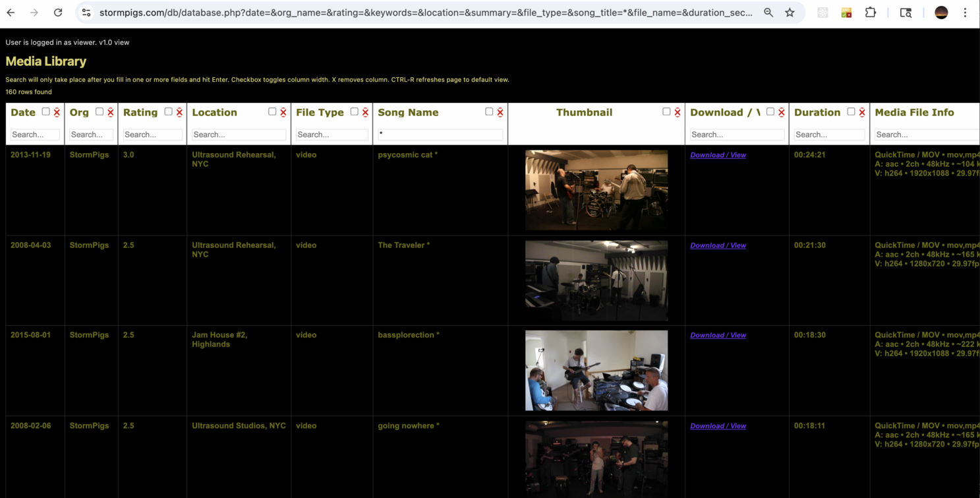
Task: Click the zoom magnifier icon in address bar
Action: (768, 13)
